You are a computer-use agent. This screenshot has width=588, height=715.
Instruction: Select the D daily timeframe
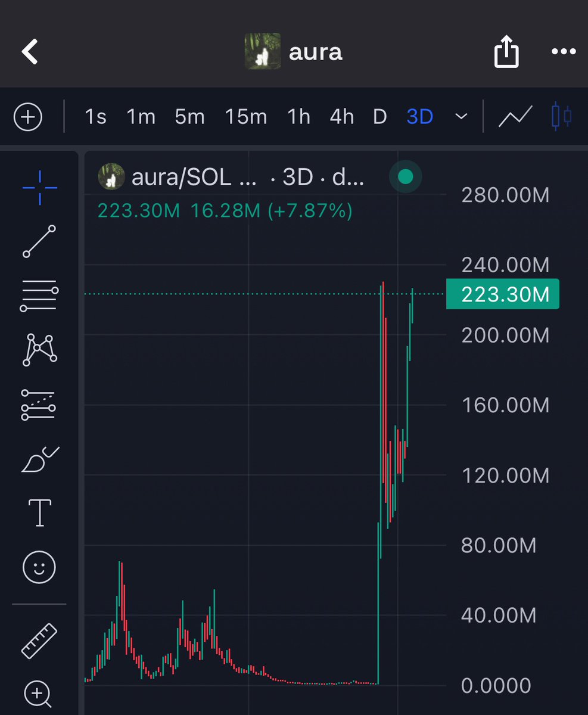coord(379,117)
